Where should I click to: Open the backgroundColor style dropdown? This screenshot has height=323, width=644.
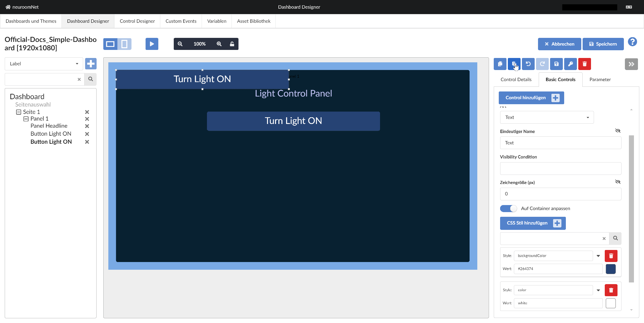point(598,256)
